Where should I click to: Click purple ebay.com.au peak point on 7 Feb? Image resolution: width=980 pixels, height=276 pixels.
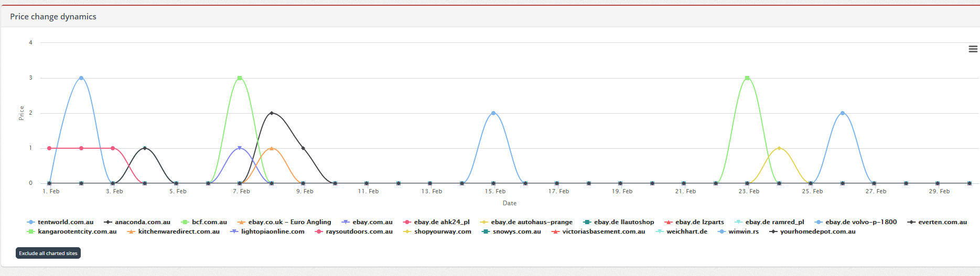(240, 148)
